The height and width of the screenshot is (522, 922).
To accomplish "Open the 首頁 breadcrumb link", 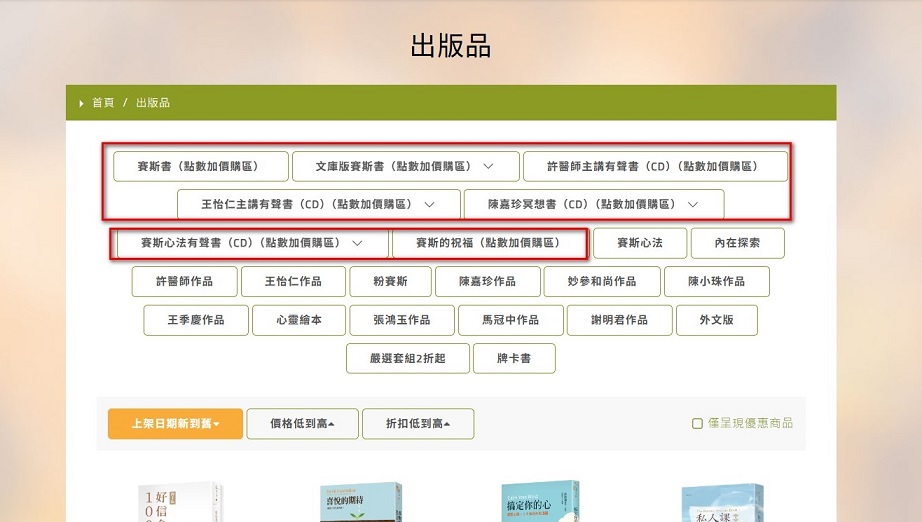I will (x=103, y=103).
